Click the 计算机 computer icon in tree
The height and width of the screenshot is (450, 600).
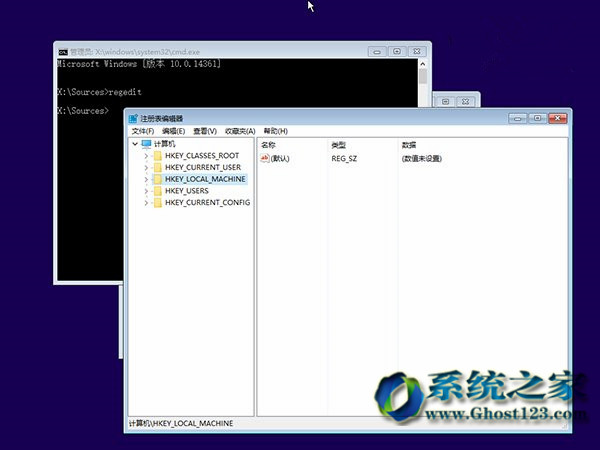[x=147, y=144]
